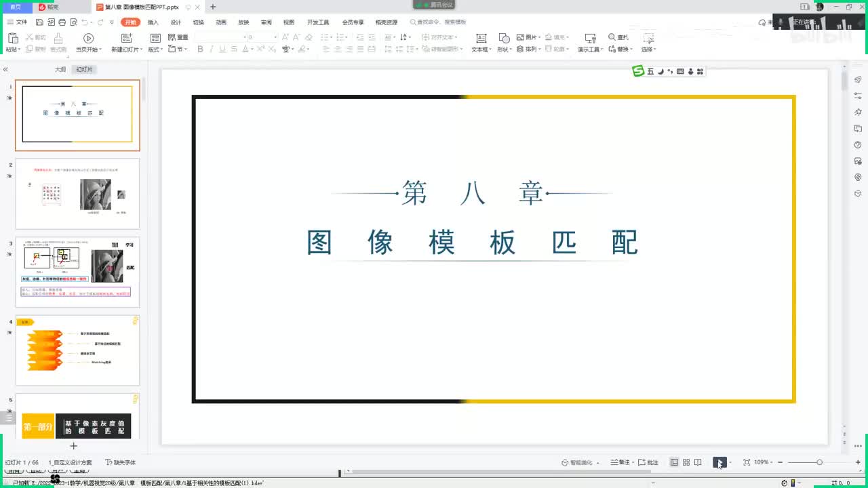Open the font name dropdown

pyautogui.click(x=245, y=37)
